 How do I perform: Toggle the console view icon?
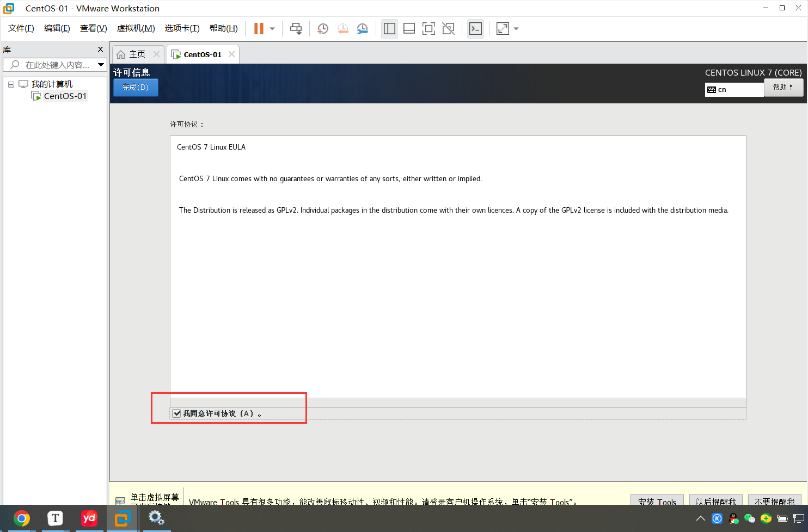point(475,29)
